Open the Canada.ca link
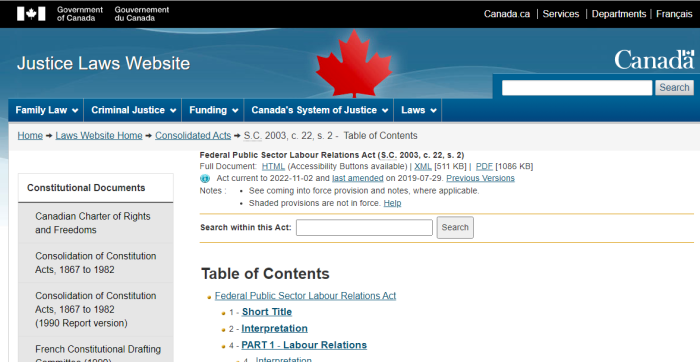700x362 pixels. 507,14
